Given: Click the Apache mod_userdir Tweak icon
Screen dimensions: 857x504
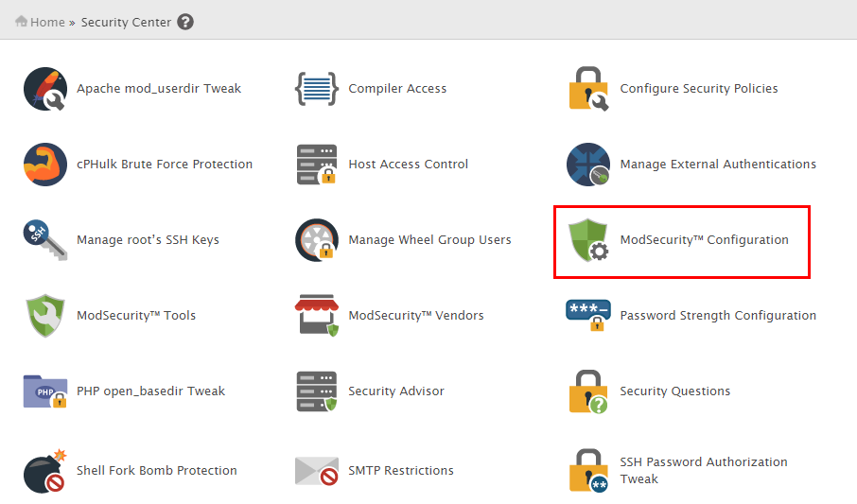Looking at the screenshot, I should [x=44, y=89].
